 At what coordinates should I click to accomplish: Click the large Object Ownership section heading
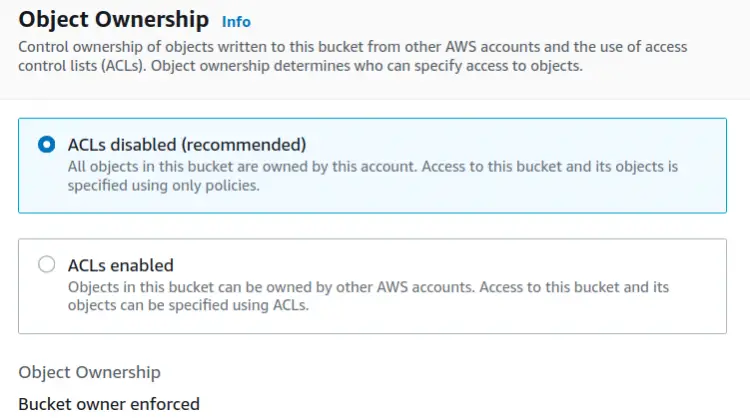pyautogui.click(x=114, y=19)
